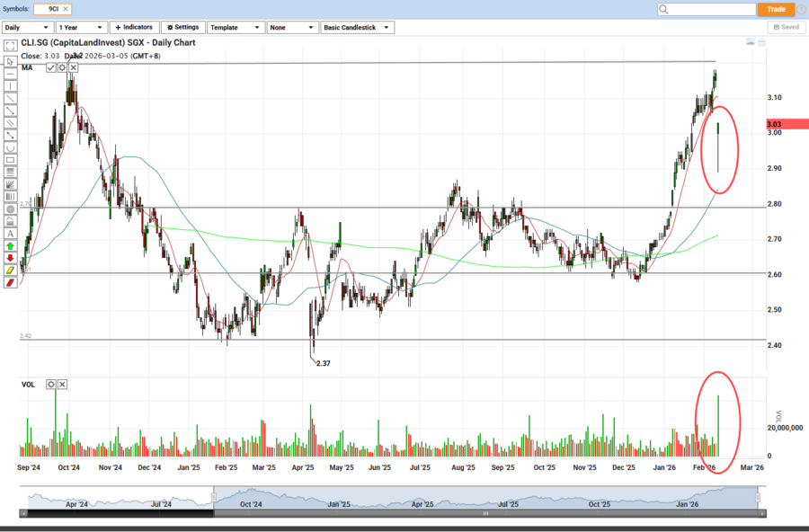Open the Template dropdown
Viewport: 809px width, 532px height.
235,27
